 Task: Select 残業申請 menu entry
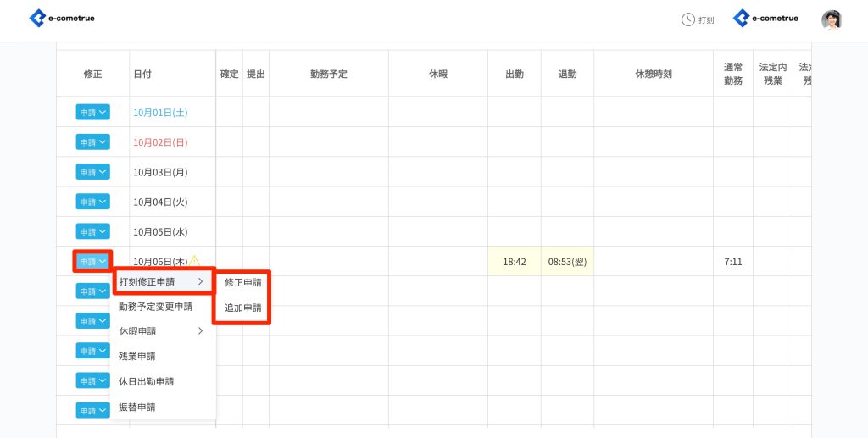point(137,356)
